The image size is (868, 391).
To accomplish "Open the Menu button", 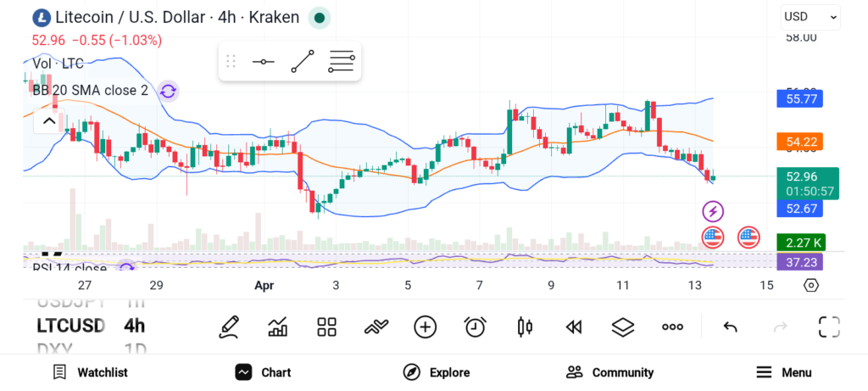I will (x=783, y=372).
